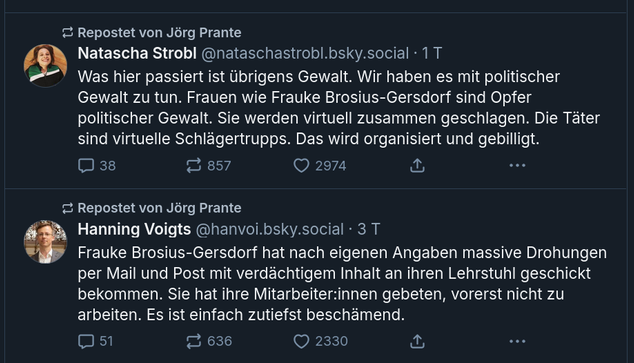Open Natascha Strobl's profile picture
Viewport: 634px width, 363px height.
coord(45,65)
